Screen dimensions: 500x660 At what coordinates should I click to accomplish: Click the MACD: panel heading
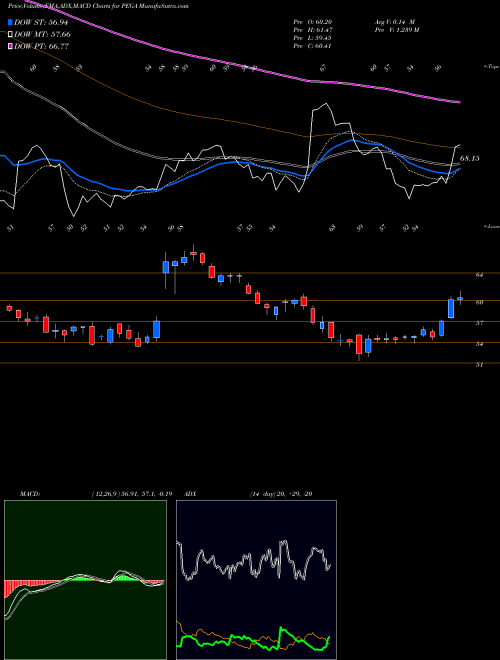tap(29, 494)
